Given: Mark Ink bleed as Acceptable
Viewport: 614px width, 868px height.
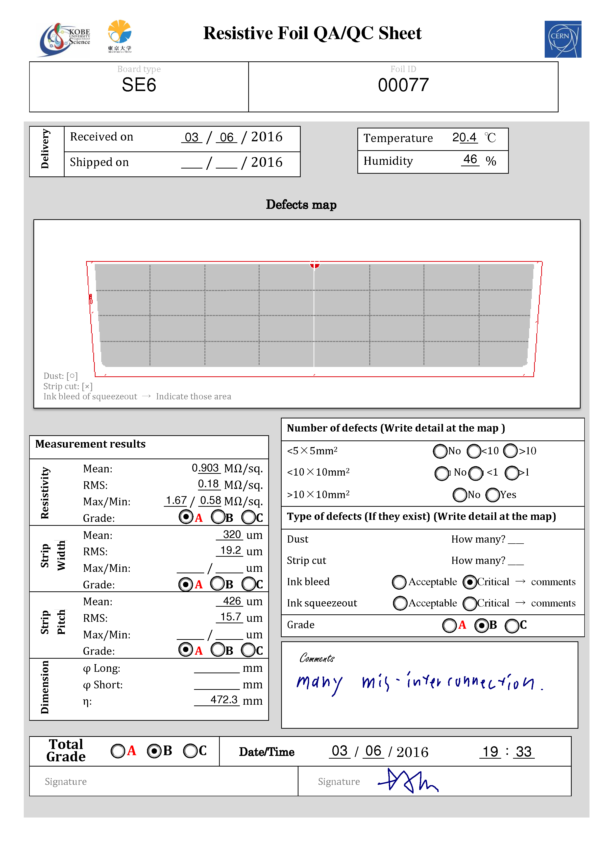Looking at the screenshot, I should pyautogui.click(x=399, y=582).
